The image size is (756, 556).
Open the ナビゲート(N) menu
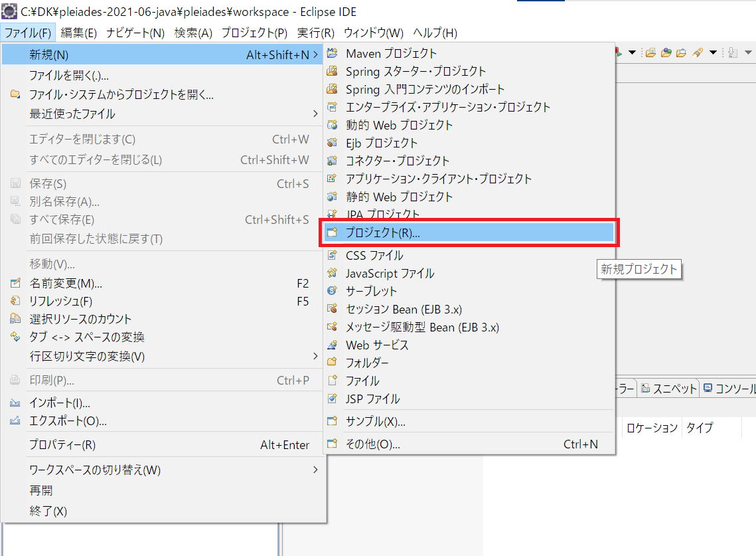pyautogui.click(x=135, y=33)
